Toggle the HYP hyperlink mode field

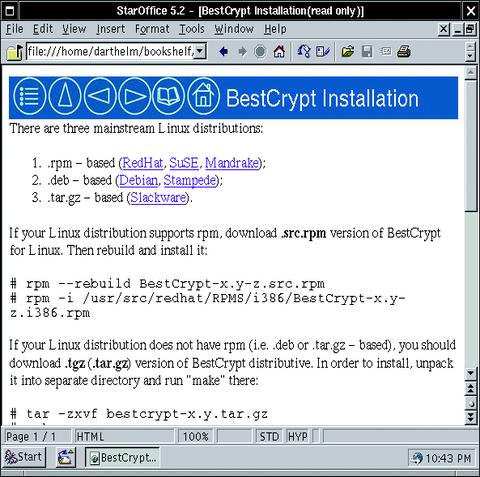point(298,436)
